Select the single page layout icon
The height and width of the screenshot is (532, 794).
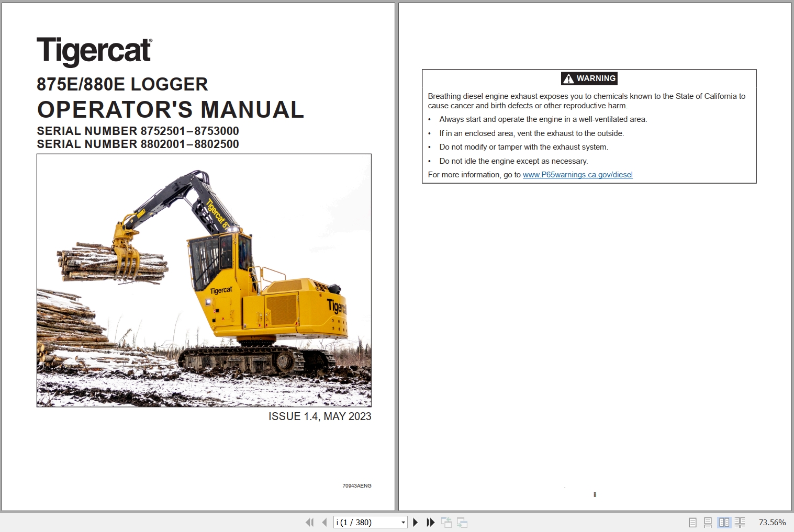pos(692,522)
